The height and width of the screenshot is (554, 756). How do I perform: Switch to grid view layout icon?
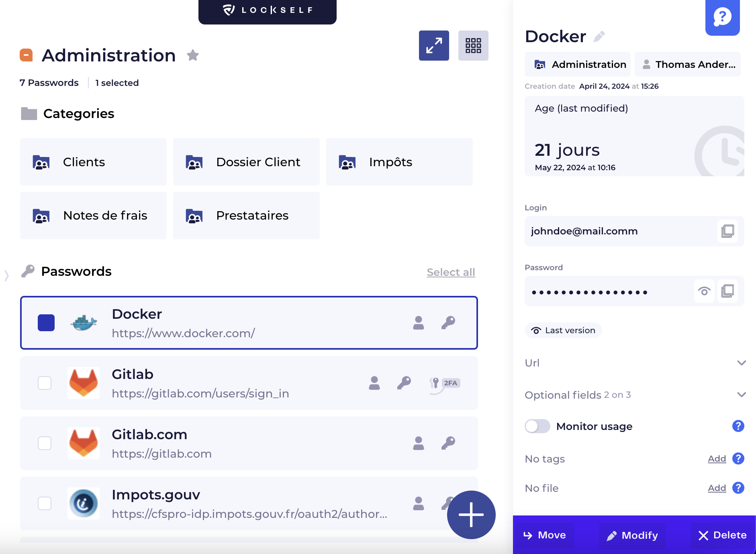473,45
